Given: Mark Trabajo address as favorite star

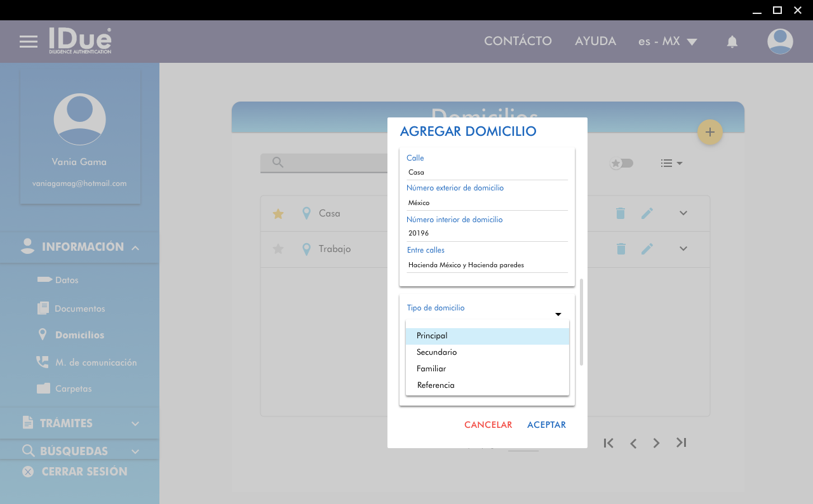Looking at the screenshot, I should pyautogui.click(x=278, y=249).
